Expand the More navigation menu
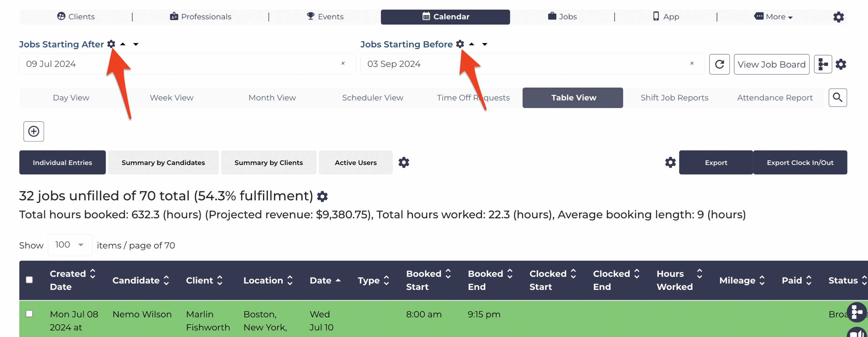This screenshot has width=868, height=337. click(773, 16)
